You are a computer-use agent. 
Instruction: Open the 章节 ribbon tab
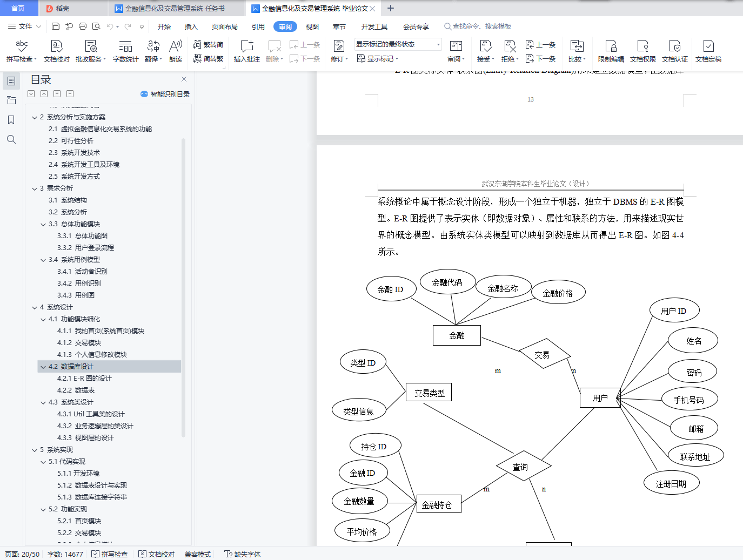339,26
